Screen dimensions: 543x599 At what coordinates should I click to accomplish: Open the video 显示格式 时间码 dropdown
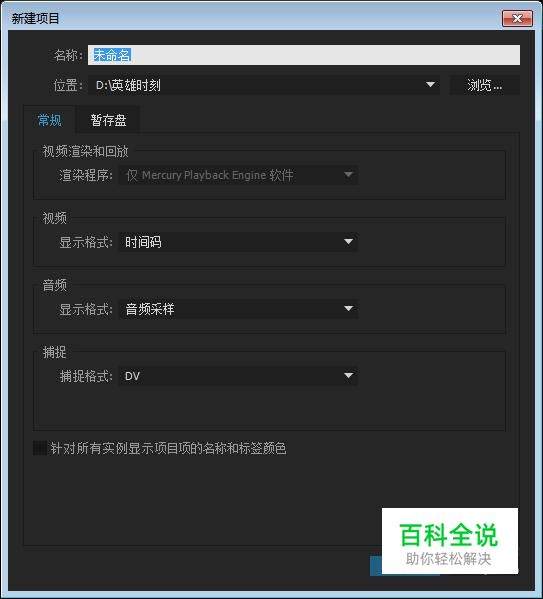[x=238, y=242]
